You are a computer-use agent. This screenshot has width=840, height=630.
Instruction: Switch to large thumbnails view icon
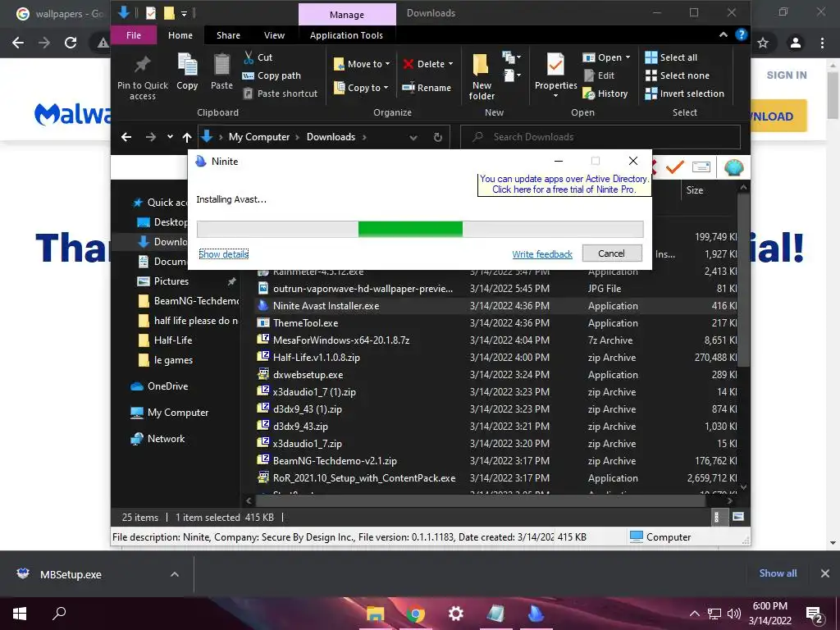coord(738,517)
